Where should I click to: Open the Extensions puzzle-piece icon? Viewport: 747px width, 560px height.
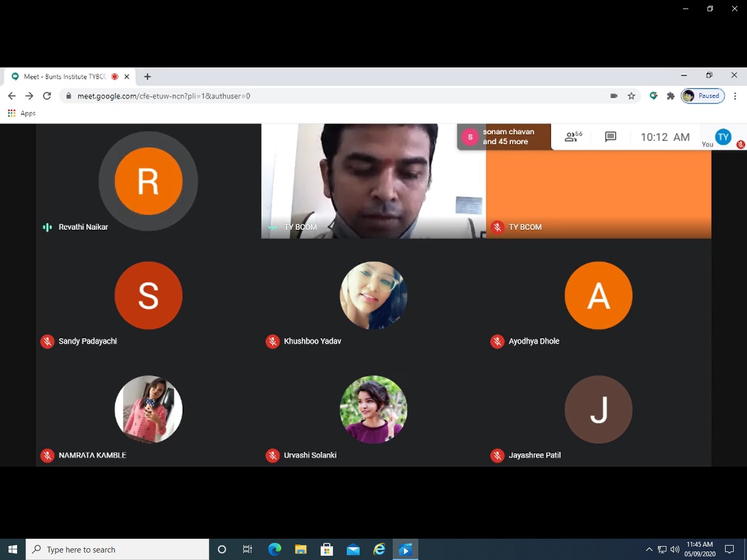click(670, 96)
